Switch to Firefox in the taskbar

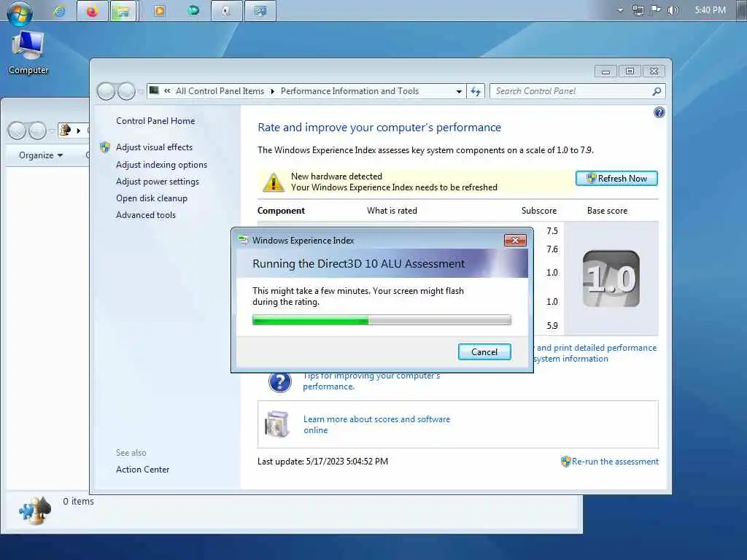92,11
